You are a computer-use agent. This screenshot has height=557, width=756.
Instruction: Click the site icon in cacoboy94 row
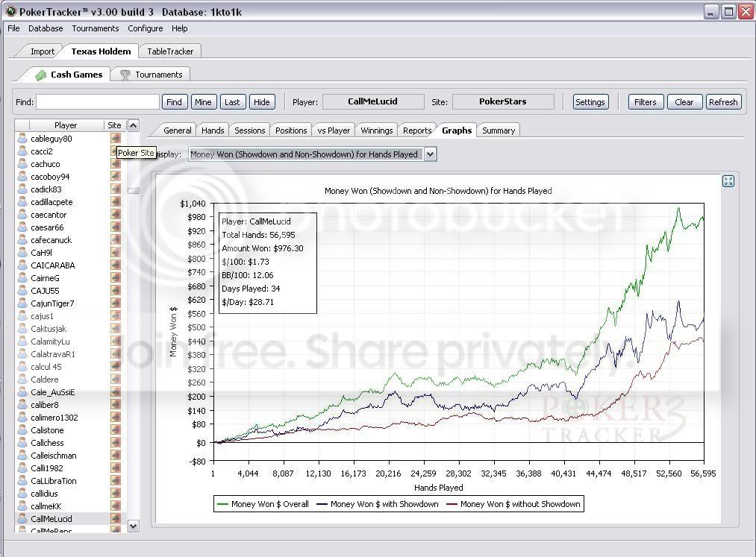[x=115, y=177]
